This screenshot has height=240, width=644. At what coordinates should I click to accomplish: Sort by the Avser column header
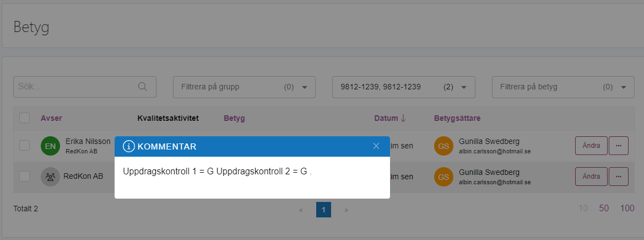point(51,118)
